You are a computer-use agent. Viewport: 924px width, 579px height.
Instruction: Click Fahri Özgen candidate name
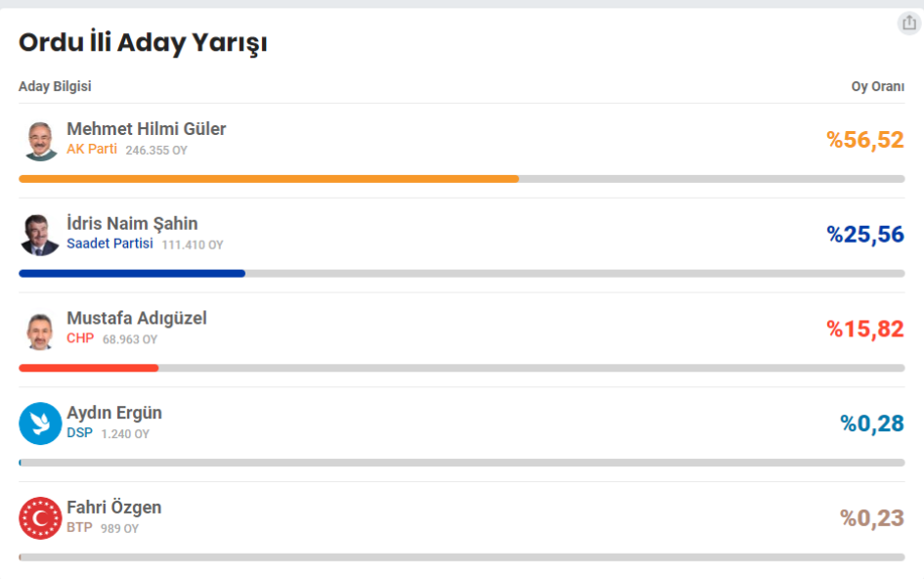click(113, 507)
